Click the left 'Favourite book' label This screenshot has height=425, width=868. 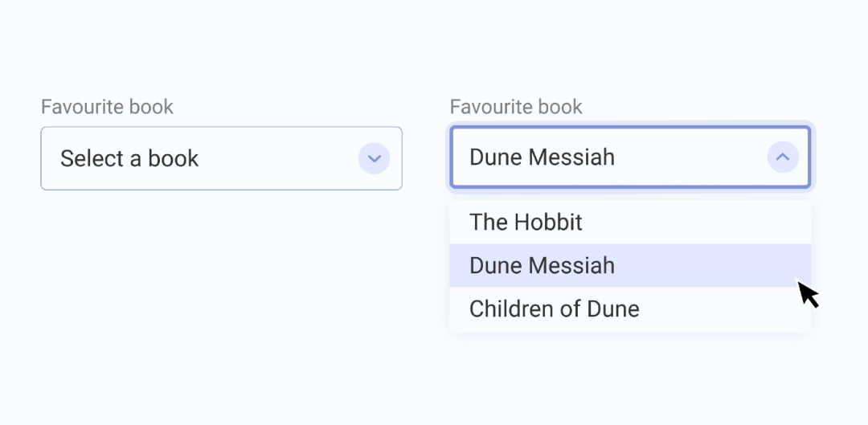[x=107, y=107]
